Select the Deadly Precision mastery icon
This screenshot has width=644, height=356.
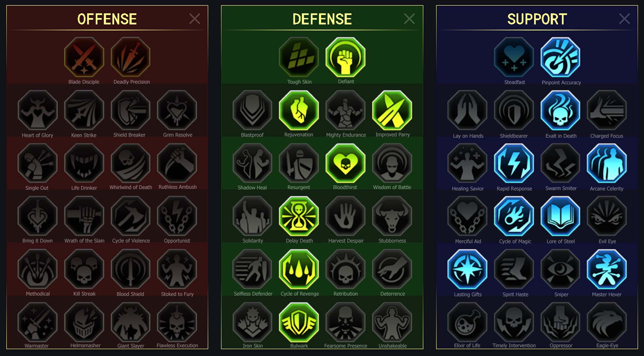coord(130,57)
